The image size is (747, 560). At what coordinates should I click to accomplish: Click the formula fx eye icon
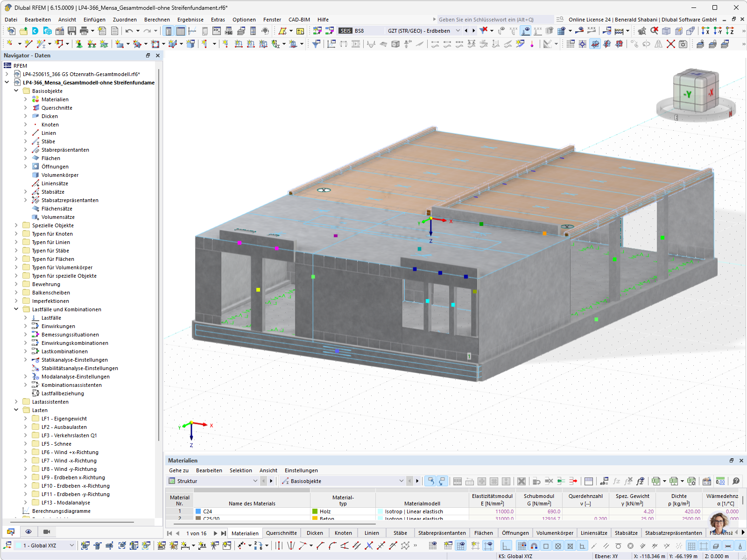pyautogui.click(x=640, y=481)
